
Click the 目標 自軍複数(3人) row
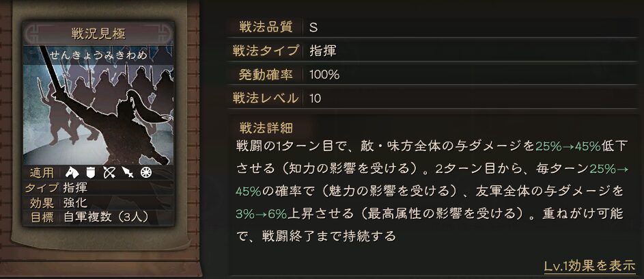point(98,217)
